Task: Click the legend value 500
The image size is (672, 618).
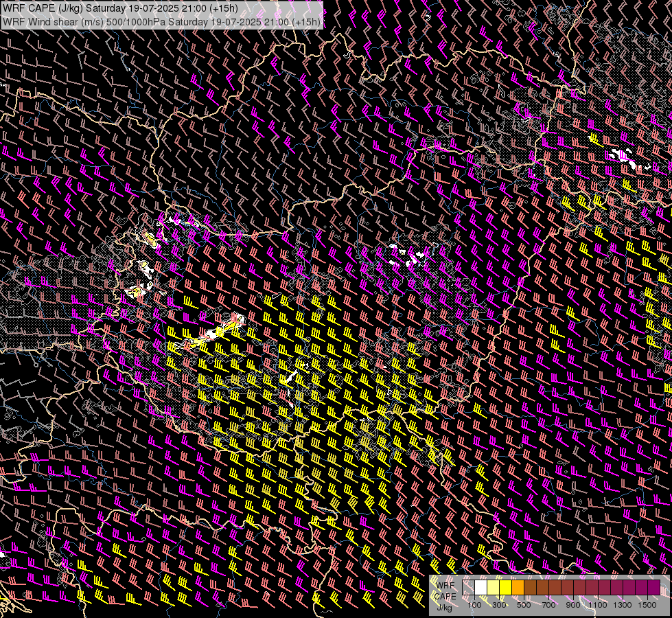Action: click(524, 605)
